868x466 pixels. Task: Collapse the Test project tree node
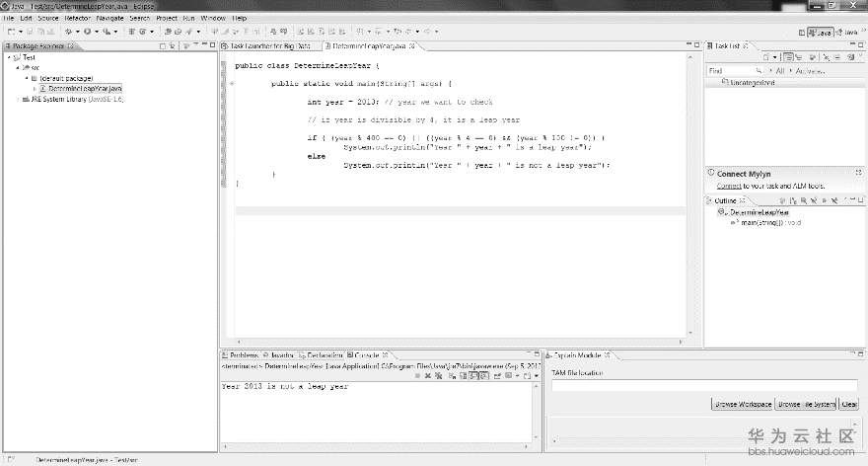pyautogui.click(x=9, y=57)
